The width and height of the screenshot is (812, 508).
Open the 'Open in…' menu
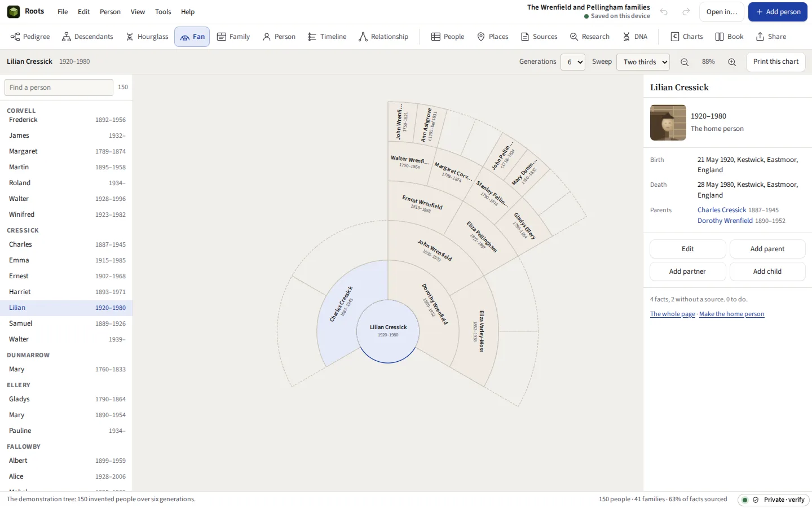coord(722,12)
